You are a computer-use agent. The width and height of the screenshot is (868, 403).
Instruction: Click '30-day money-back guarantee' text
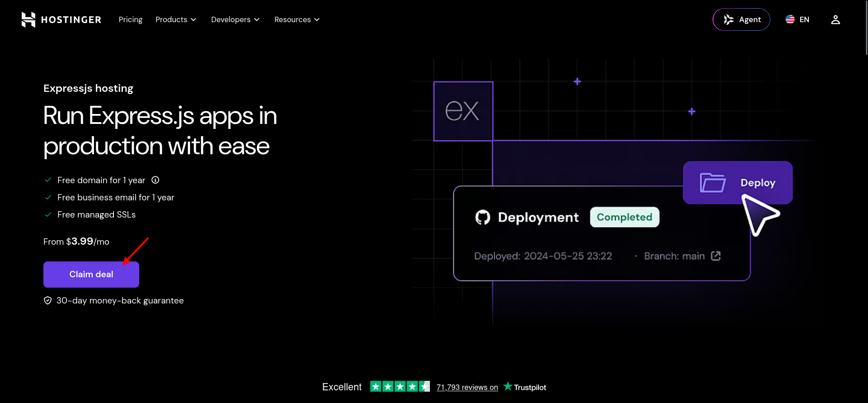click(120, 300)
